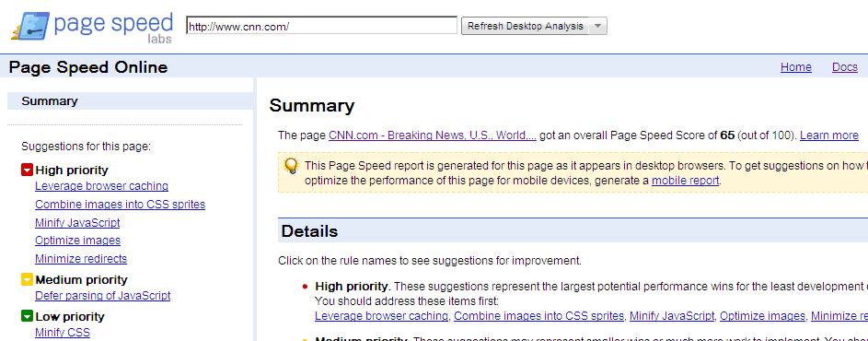Click the Details section heading
The width and height of the screenshot is (868, 341).
(309, 231)
